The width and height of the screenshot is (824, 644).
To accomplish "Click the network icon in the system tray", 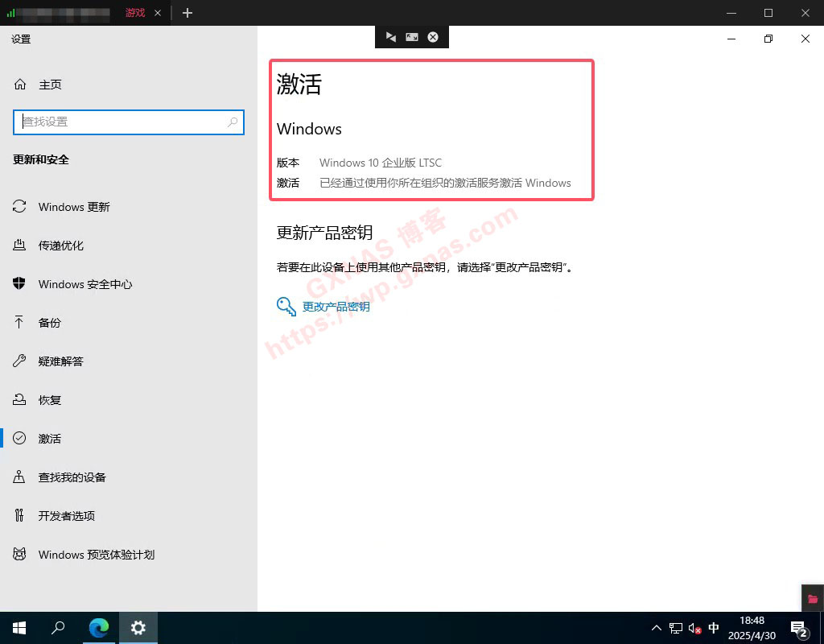I will point(676,628).
